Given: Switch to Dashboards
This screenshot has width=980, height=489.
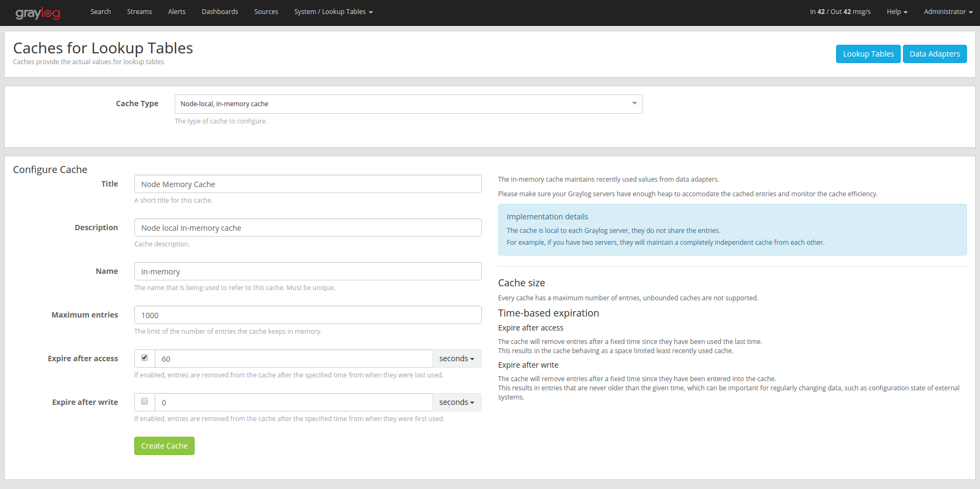Looking at the screenshot, I should click(x=220, y=12).
